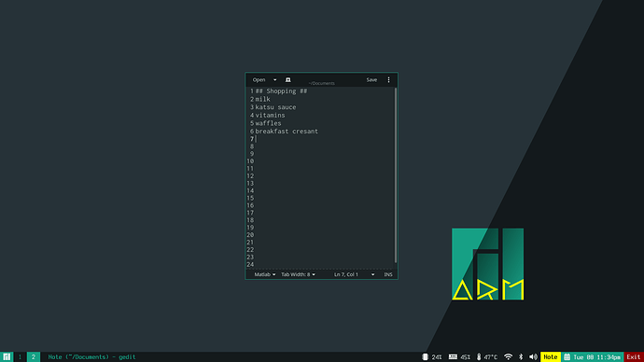The height and width of the screenshot is (362, 644).
Task: Open the three-dot gedit menu
Action: pyautogui.click(x=388, y=79)
